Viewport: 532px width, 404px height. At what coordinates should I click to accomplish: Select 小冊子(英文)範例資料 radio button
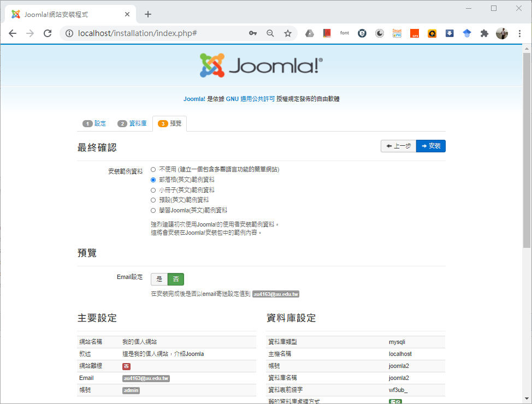(x=153, y=190)
